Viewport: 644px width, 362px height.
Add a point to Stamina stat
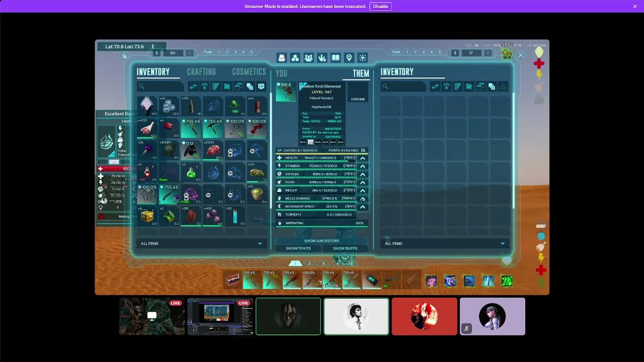pyautogui.click(x=362, y=166)
